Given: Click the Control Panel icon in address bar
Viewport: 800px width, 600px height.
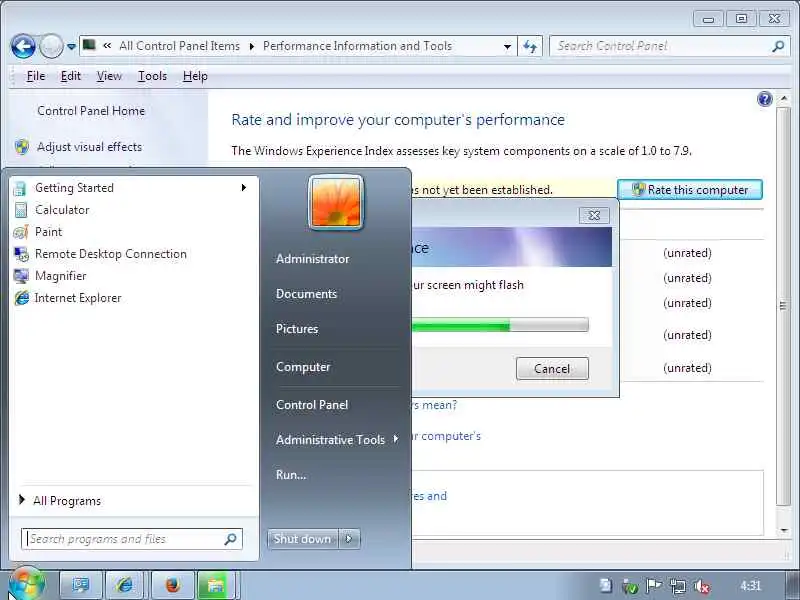Looking at the screenshot, I should point(89,45).
